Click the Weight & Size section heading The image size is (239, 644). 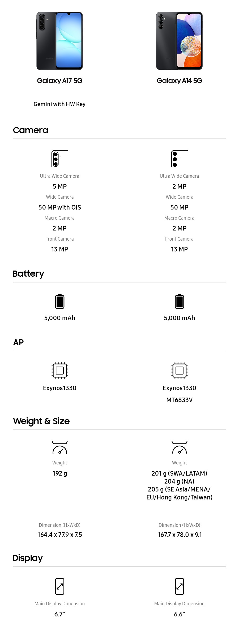pos(41,421)
